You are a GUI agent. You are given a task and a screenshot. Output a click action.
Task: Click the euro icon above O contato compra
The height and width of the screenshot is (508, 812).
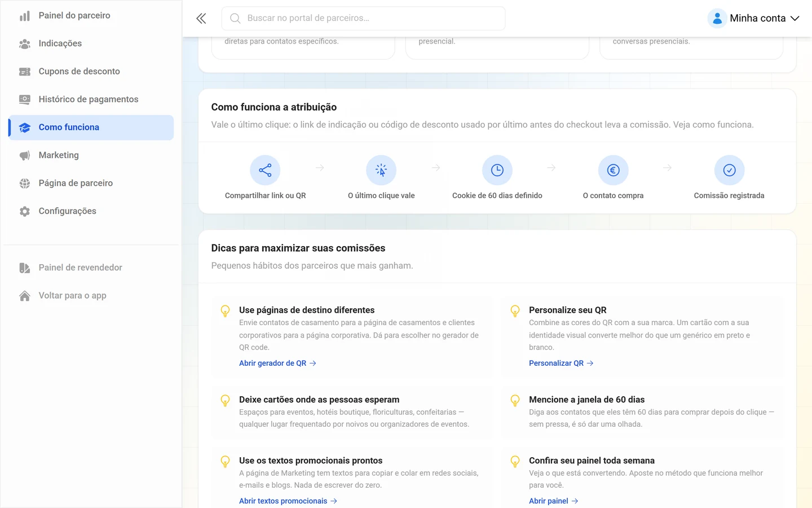tap(614, 170)
